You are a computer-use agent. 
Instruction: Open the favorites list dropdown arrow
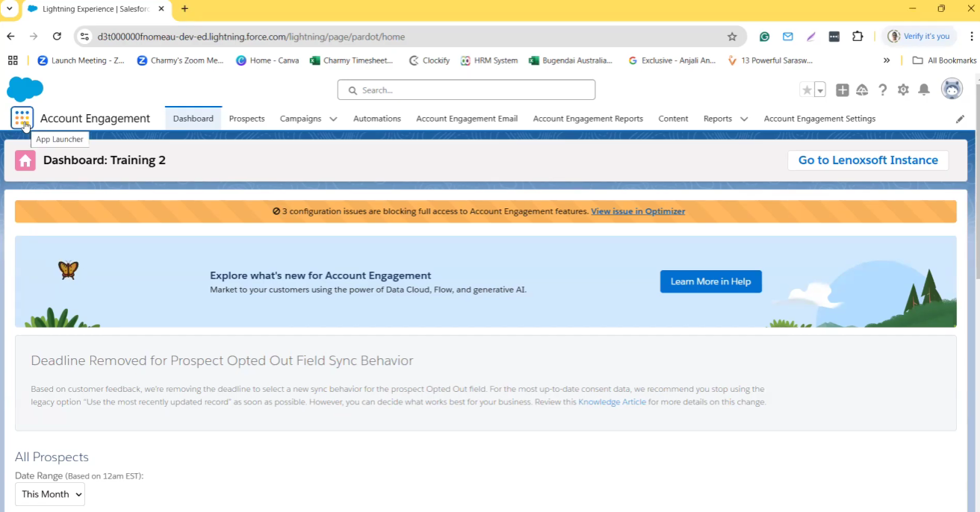(x=820, y=90)
